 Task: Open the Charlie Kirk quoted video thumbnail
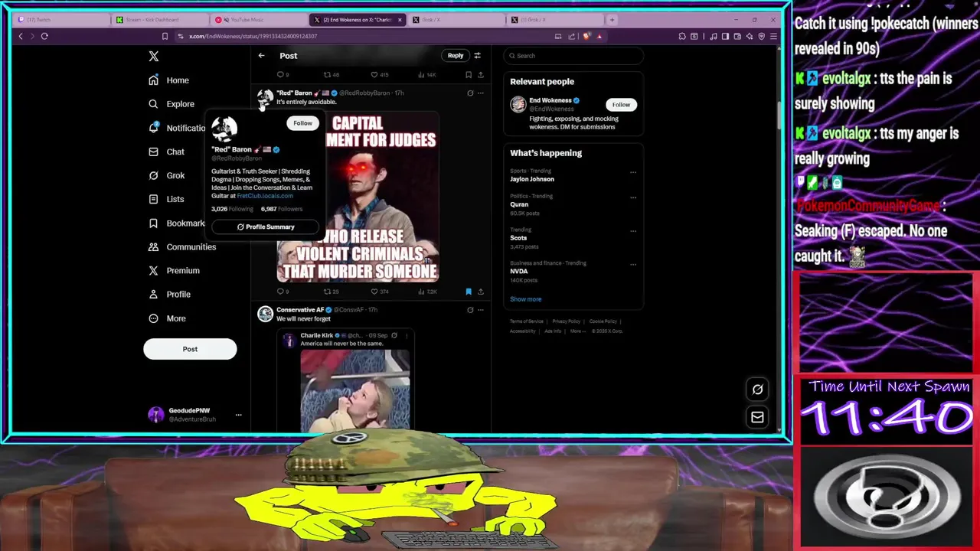click(x=355, y=390)
